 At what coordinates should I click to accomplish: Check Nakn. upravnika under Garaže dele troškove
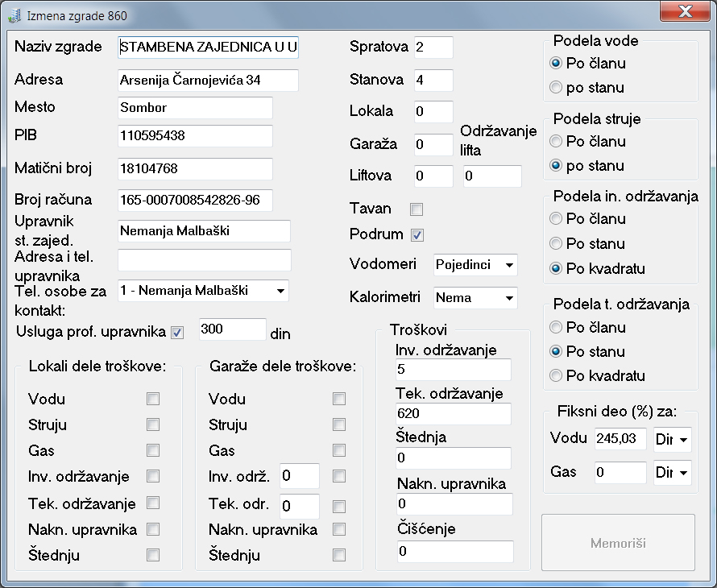click(x=339, y=529)
